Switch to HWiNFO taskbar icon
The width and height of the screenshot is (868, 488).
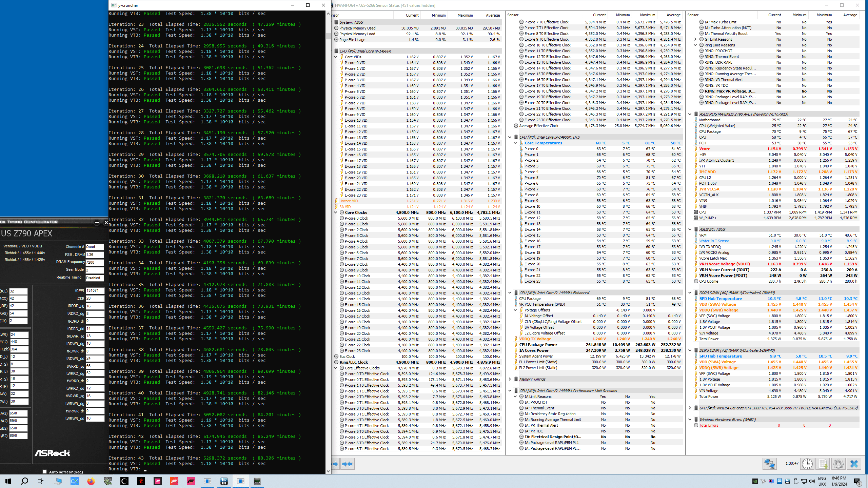click(224, 481)
